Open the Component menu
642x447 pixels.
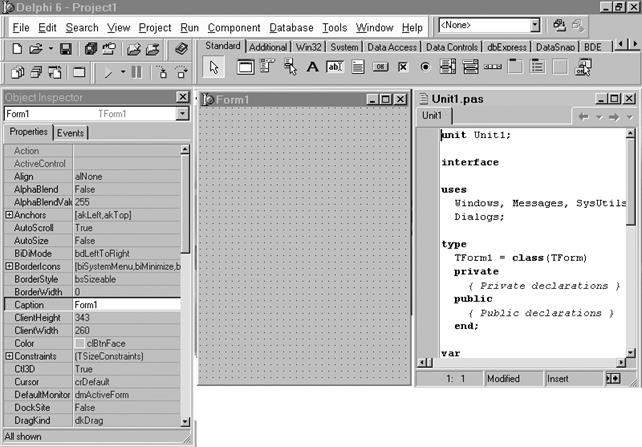click(233, 27)
